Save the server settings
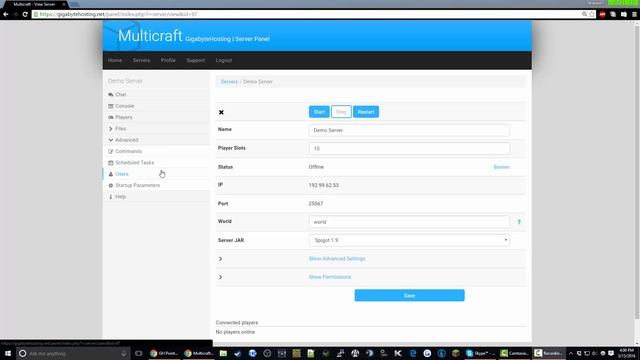 point(409,296)
